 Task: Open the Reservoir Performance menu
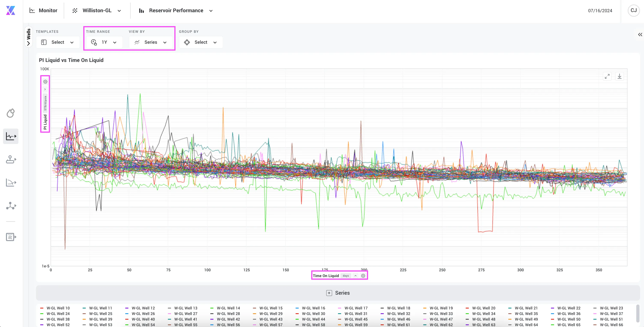tap(176, 10)
